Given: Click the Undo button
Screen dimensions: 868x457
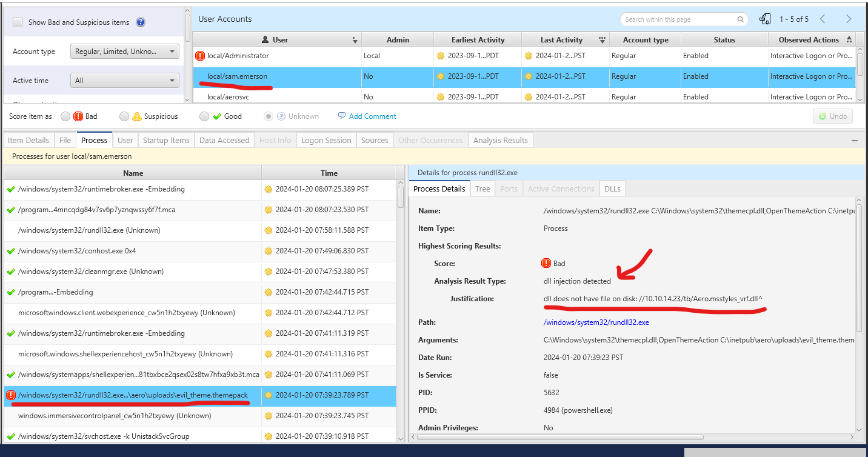Looking at the screenshot, I should tap(833, 116).
